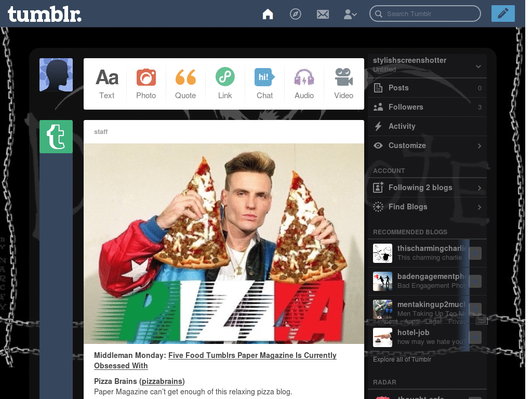The width and height of the screenshot is (532, 399).
Task: Click the Search Tumblr field
Action: (425, 14)
